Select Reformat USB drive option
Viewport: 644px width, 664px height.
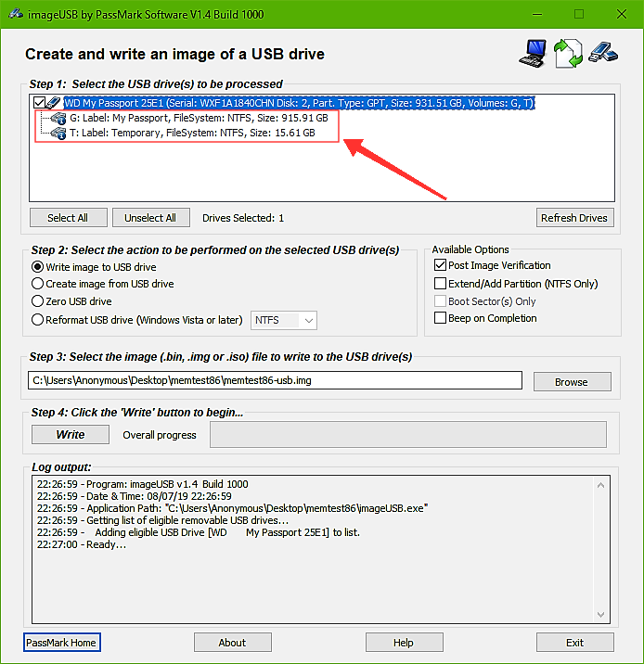tap(38, 320)
